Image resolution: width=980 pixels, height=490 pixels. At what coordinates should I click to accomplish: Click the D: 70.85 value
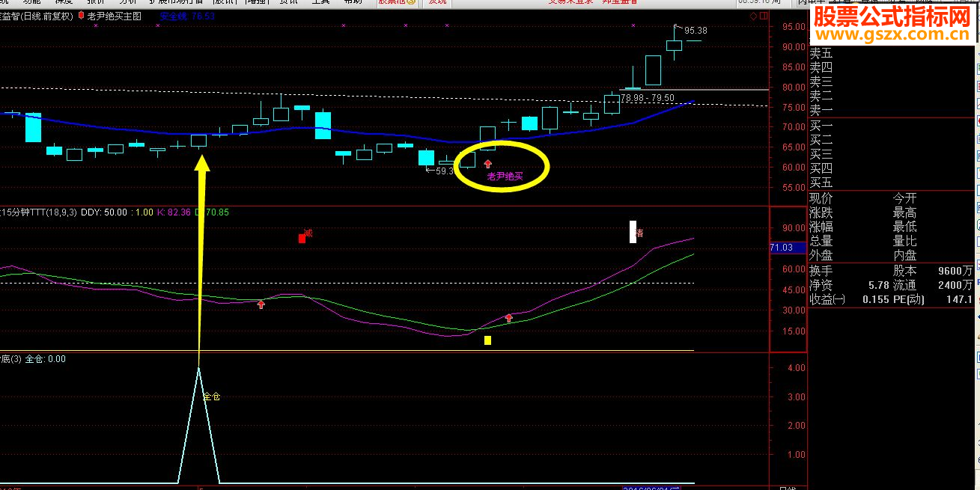pos(212,212)
